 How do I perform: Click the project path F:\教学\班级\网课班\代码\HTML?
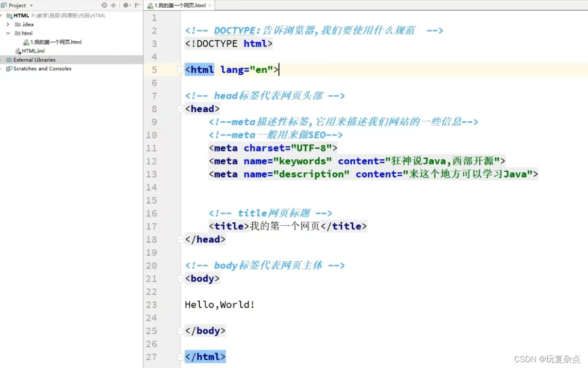[x=68, y=16]
